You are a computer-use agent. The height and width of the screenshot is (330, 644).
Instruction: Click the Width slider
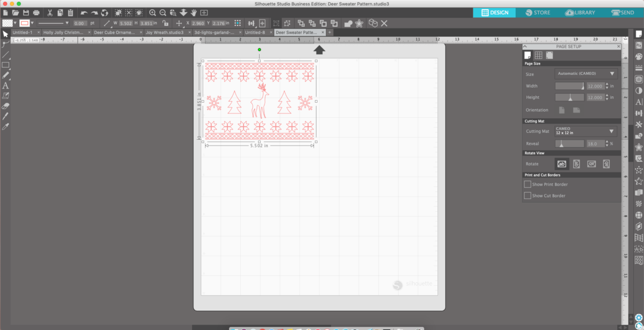569,86
